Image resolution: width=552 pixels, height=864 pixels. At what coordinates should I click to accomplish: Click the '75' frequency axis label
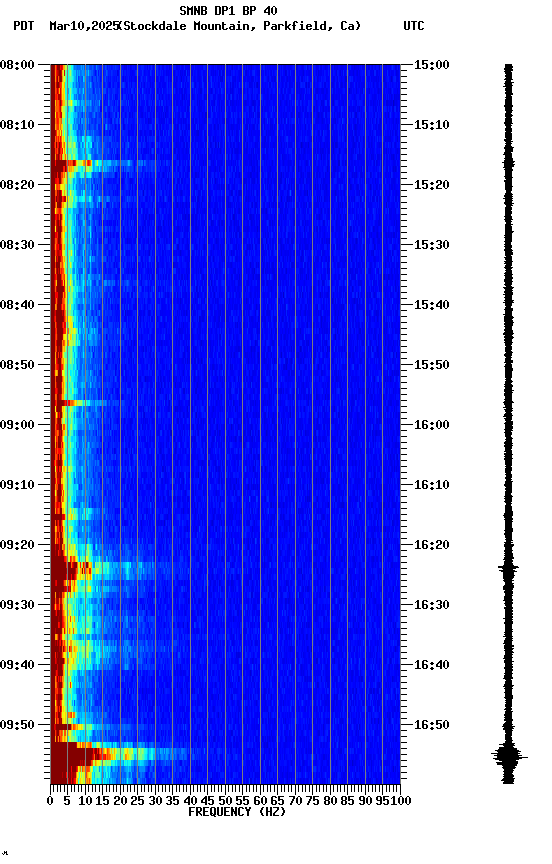click(x=312, y=801)
